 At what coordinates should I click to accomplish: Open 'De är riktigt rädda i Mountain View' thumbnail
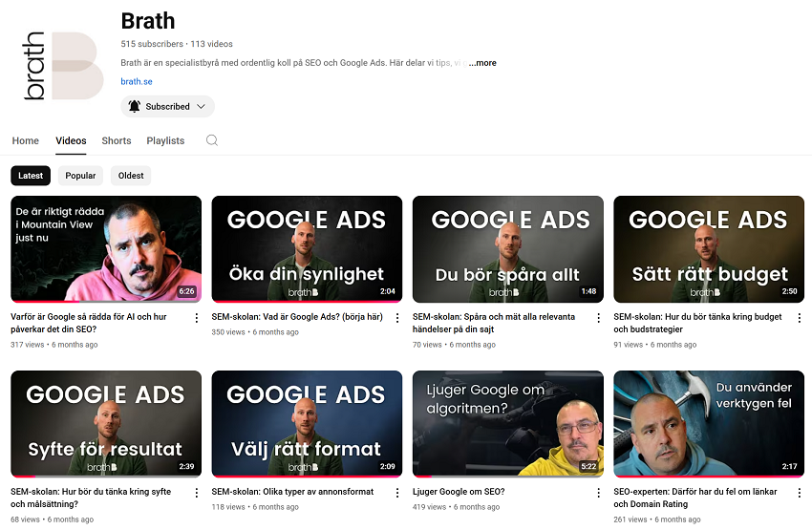tap(106, 249)
